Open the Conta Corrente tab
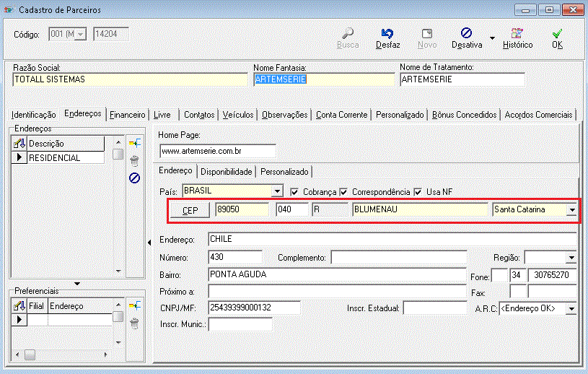The width and height of the screenshot is (588, 374). (x=342, y=114)
